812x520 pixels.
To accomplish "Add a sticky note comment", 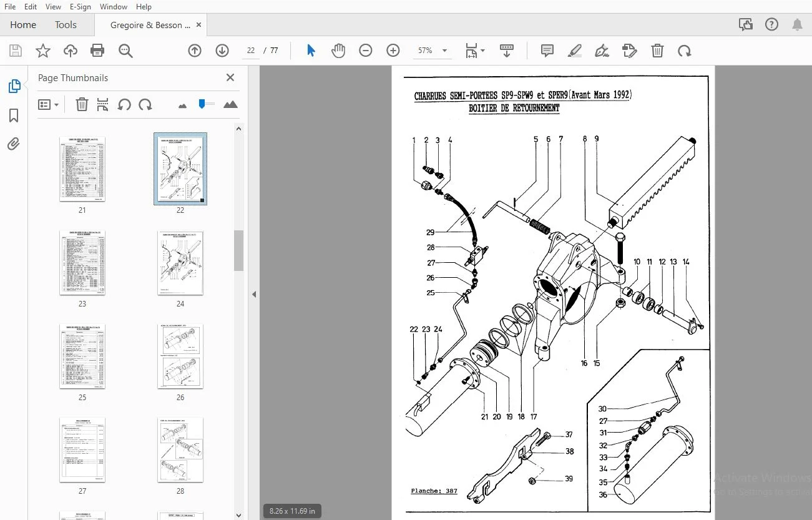I will point(547,51).
